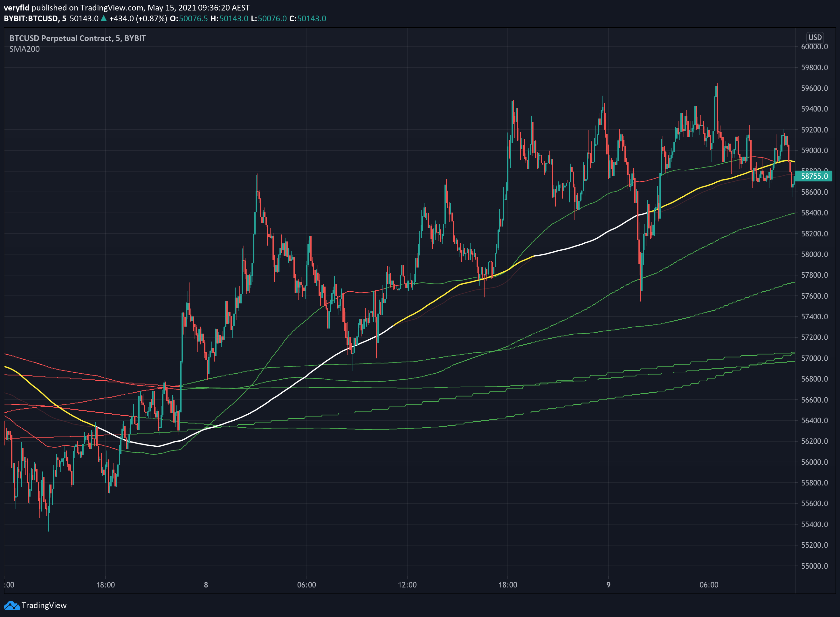Click the 57800.0 price axis label
This screenshot has height=617, width=840.
pos(814,275)
